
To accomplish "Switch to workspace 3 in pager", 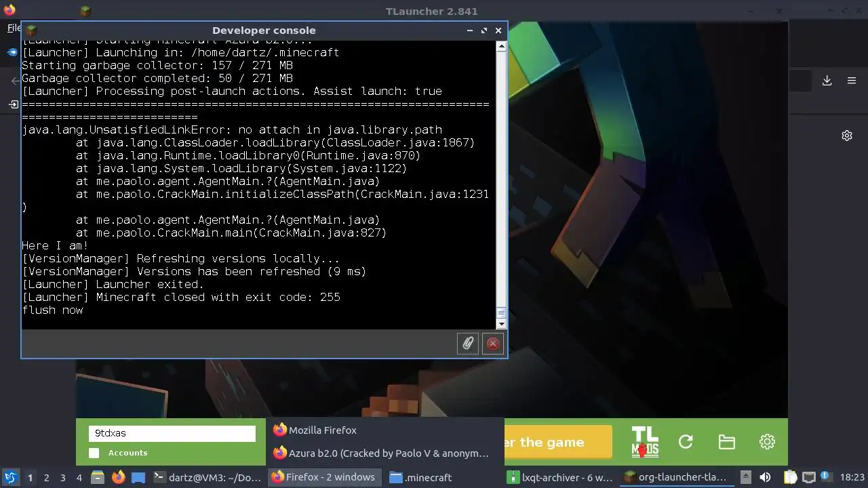I will (63, 477).
